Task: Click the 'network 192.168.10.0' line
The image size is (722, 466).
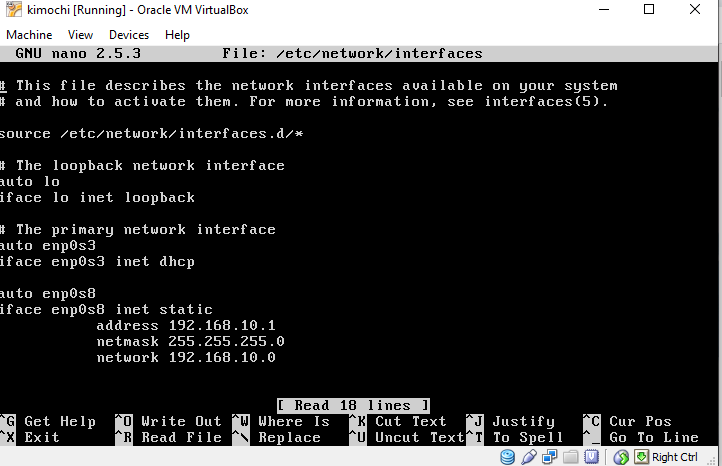Action: [186, 357]
